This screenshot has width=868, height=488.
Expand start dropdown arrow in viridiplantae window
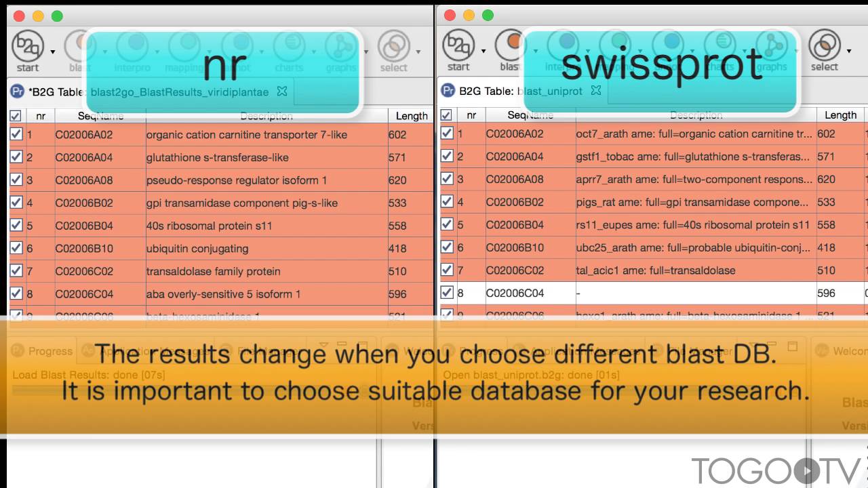pyautogui.click(x=52, y=52)
